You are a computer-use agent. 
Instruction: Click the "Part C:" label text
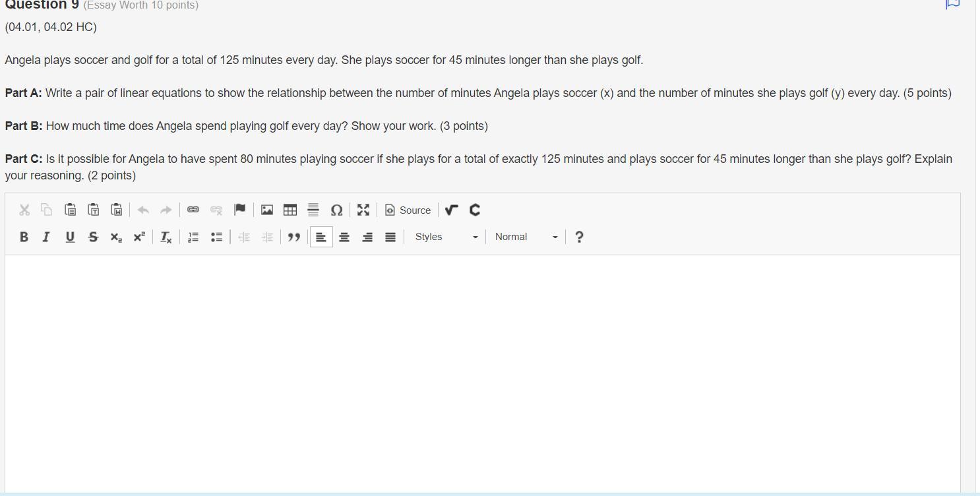(x=24, y=159)
